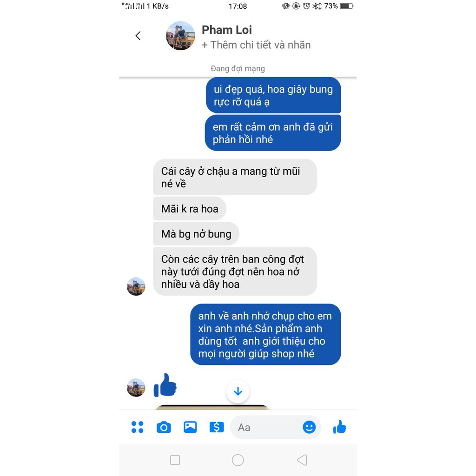
Task: Open the four-dot more apps menu
Action: tap(137, 427)
